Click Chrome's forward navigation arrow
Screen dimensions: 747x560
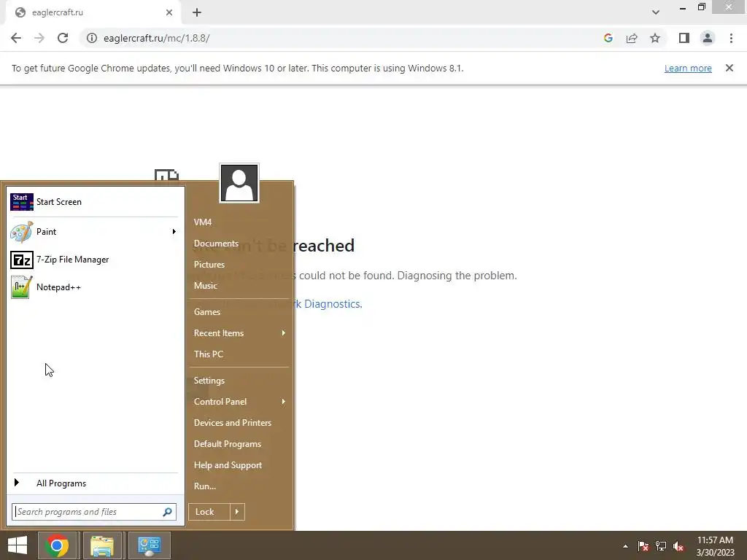[39, 38]
